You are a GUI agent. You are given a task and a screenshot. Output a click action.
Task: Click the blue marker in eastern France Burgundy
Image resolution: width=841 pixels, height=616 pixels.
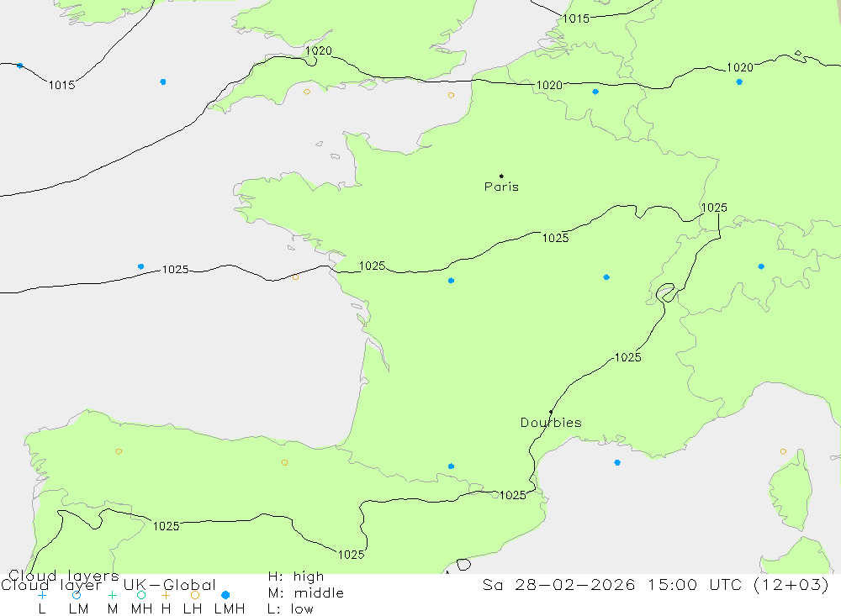click(606, 277)
